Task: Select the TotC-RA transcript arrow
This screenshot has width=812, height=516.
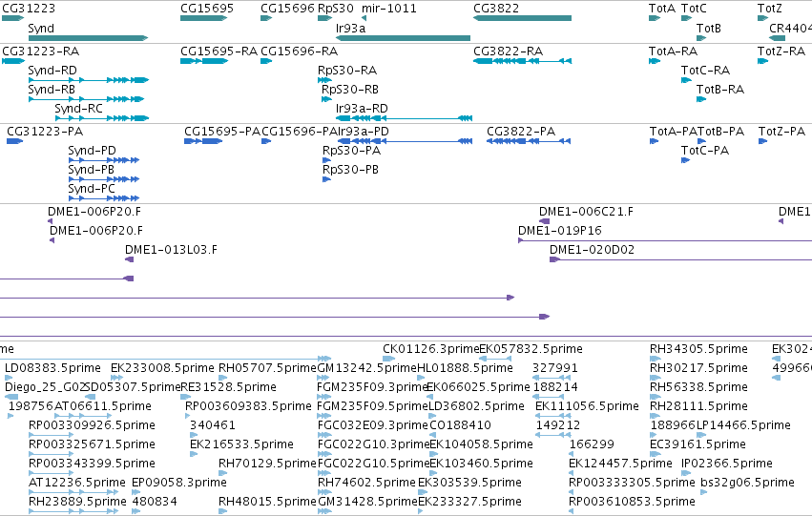Action: tap(686, 80)
